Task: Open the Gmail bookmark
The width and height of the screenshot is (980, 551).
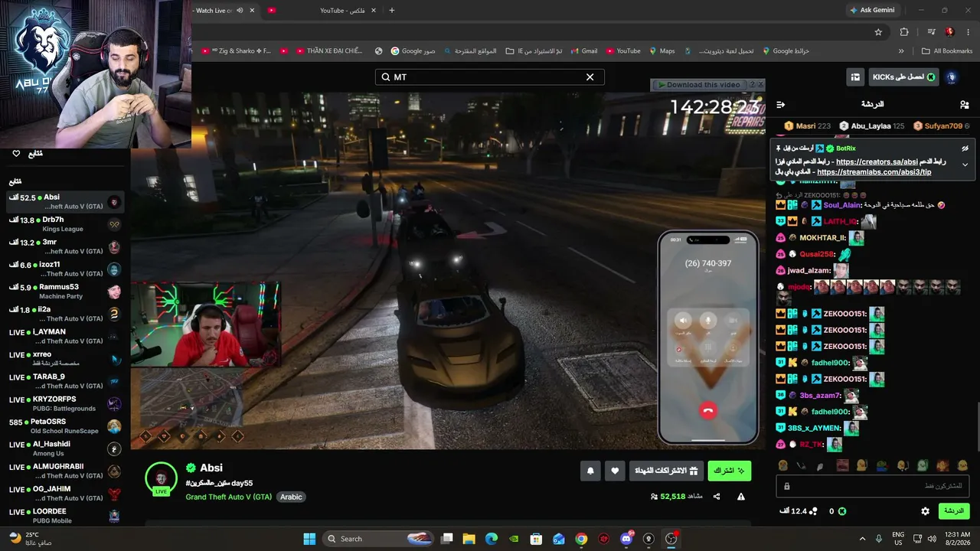Action: coord(583,51)
